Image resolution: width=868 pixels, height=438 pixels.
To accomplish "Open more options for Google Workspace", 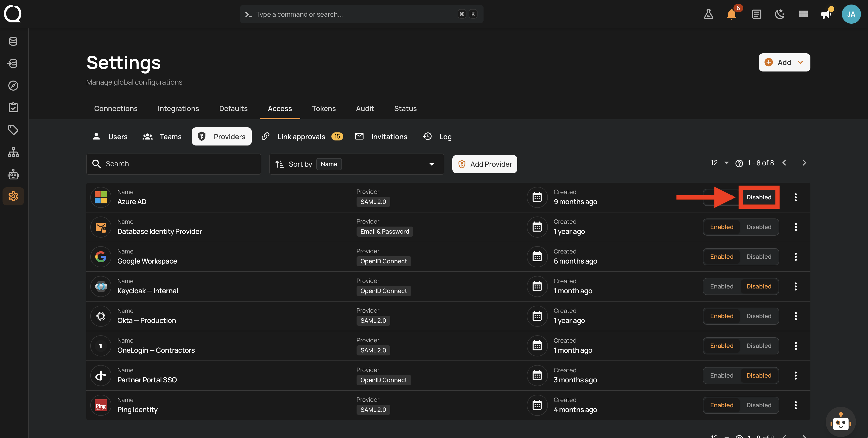I will point(796,257).
